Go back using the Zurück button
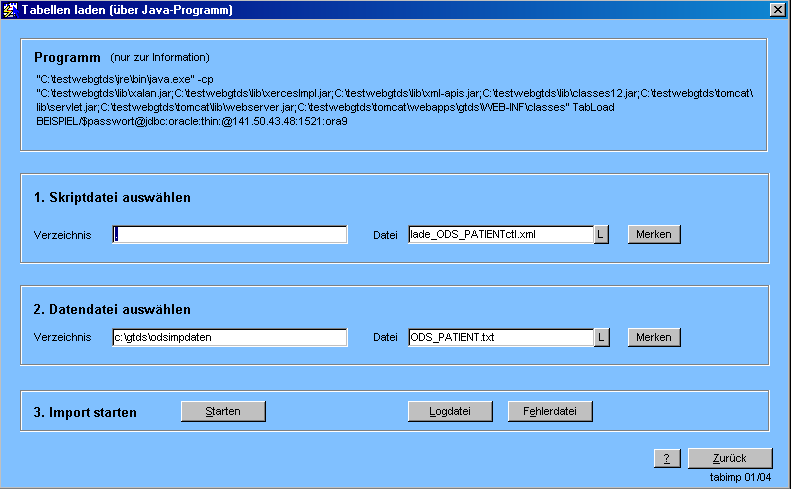The height and width of the screenshot is (489, 791). pyautogui.click(x=730, y=458)
